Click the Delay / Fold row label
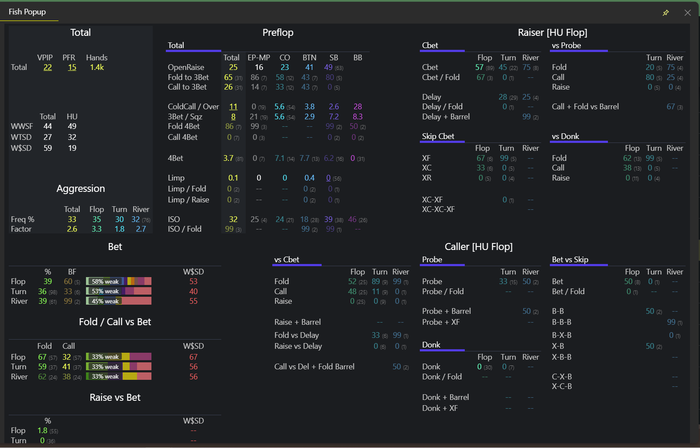The width and height of the screenshot is (700, 448). pos(442,107)
